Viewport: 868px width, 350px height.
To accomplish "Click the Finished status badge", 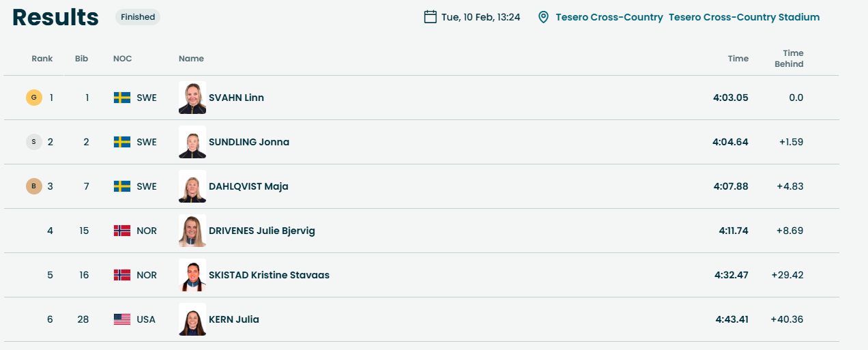I will [x=138, y=17].
